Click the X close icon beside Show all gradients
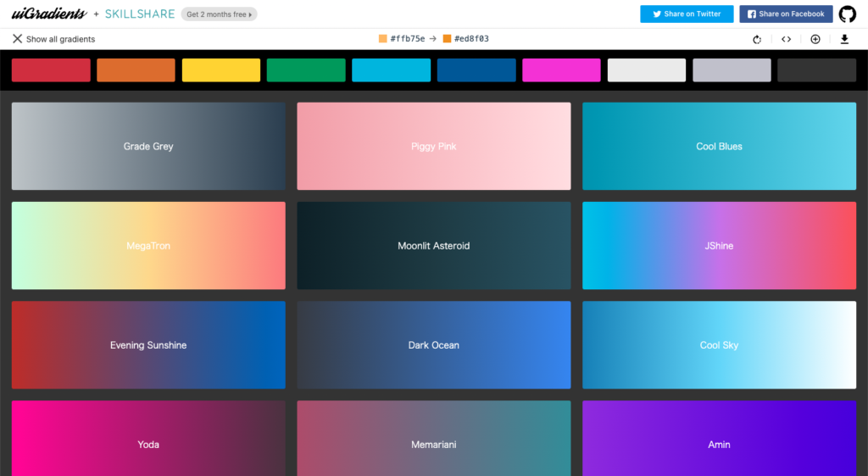 pyautogui.click(x=18, y=39)
